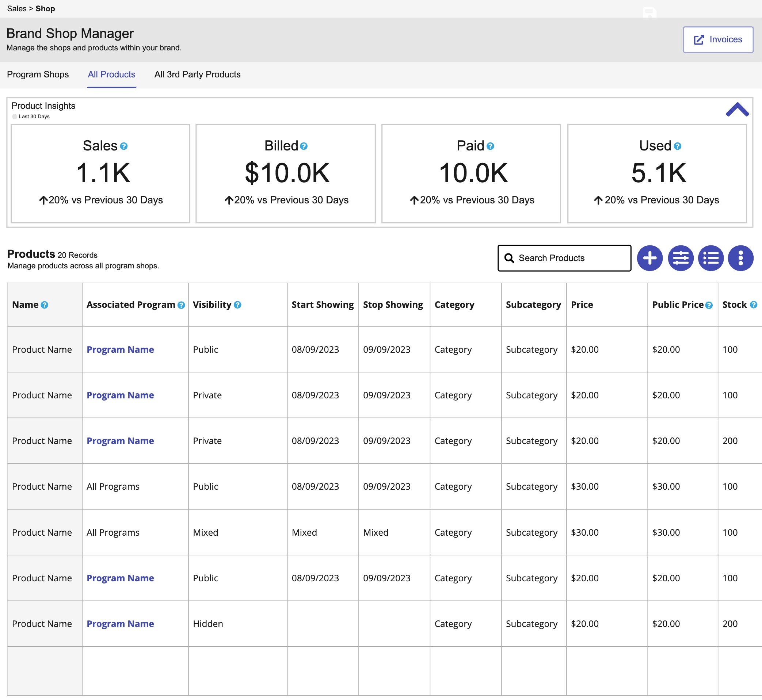Click the blue plus add product icon
The image size is (762, 700).
[649, 258]
